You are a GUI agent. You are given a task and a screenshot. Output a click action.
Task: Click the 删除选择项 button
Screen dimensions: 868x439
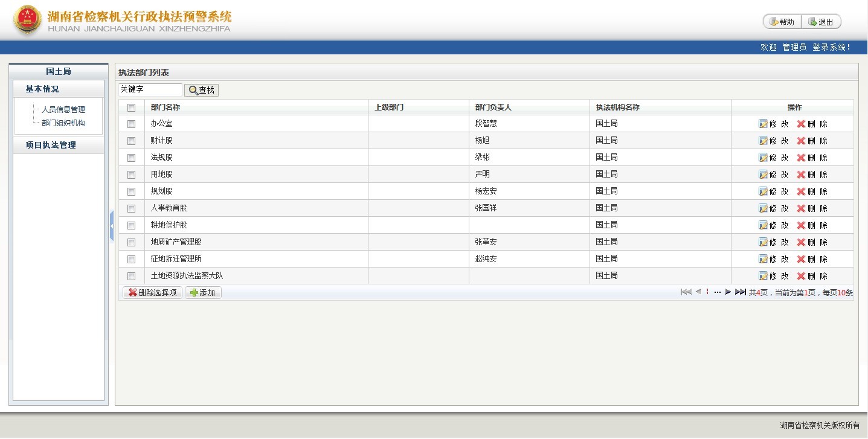(x=152, y=293)
